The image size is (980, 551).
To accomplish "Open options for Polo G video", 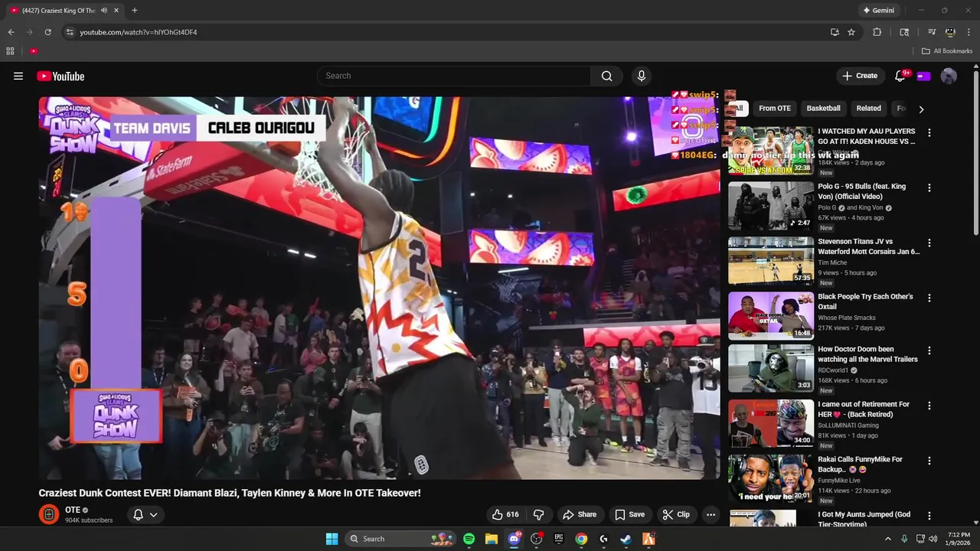I will 929,187.
